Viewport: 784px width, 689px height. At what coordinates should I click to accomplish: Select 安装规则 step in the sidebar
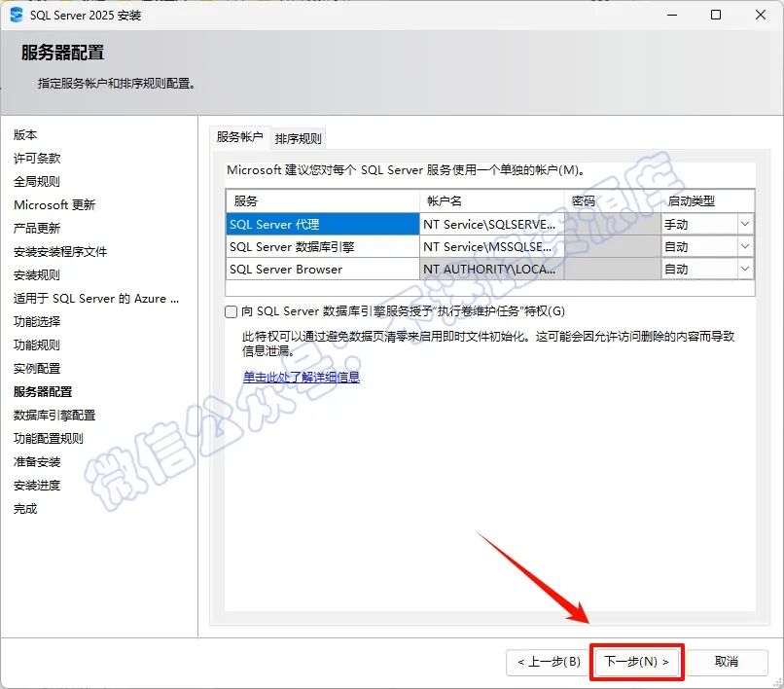click(37, 274)
